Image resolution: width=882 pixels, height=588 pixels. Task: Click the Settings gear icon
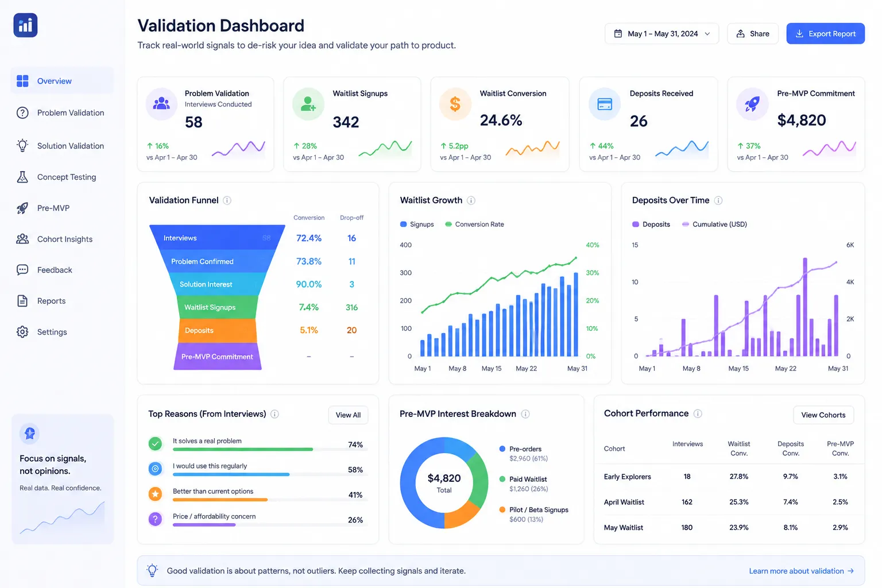(x=22, y=332)
